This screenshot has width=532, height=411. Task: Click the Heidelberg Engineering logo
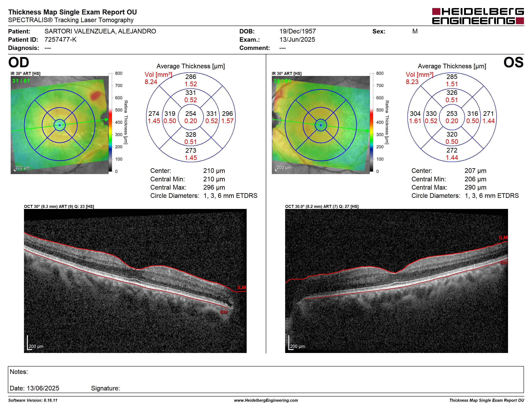click(478, 16)
